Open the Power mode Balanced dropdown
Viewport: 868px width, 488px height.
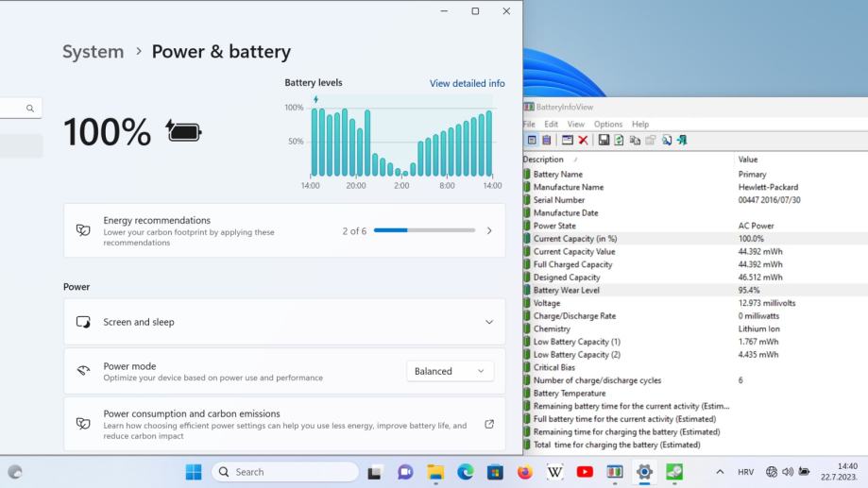[450, 371]
